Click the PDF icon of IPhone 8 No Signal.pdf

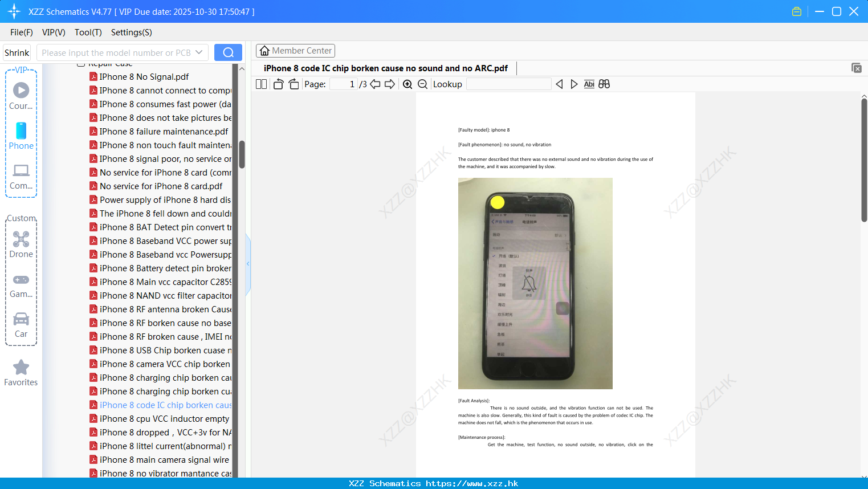[x=93, y=76]
